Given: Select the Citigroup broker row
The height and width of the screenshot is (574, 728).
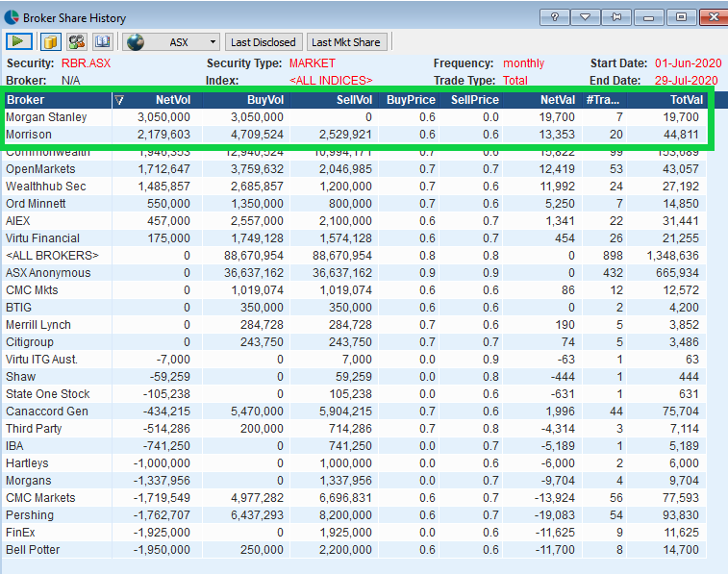Looking at the screenshot, I should [355, 342].
